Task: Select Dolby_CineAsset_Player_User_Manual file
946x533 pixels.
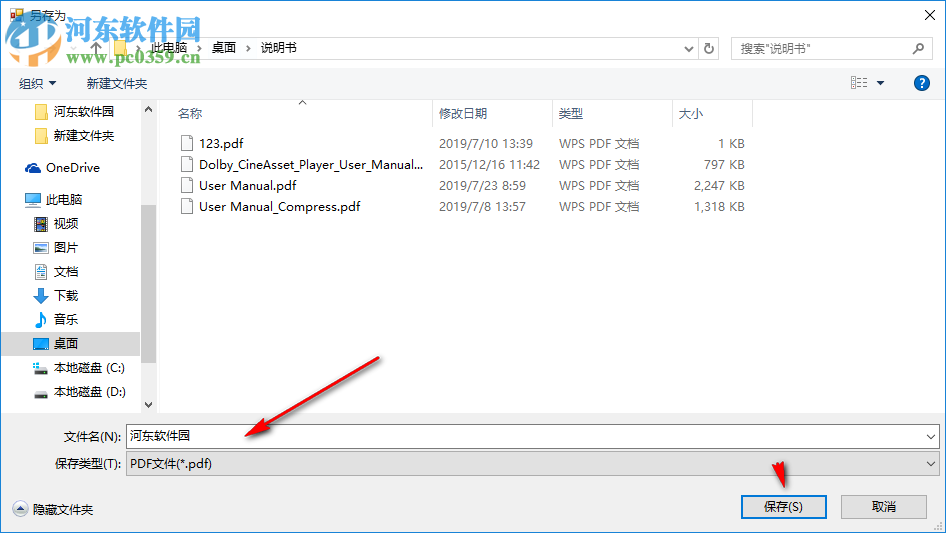Action: 311,164
